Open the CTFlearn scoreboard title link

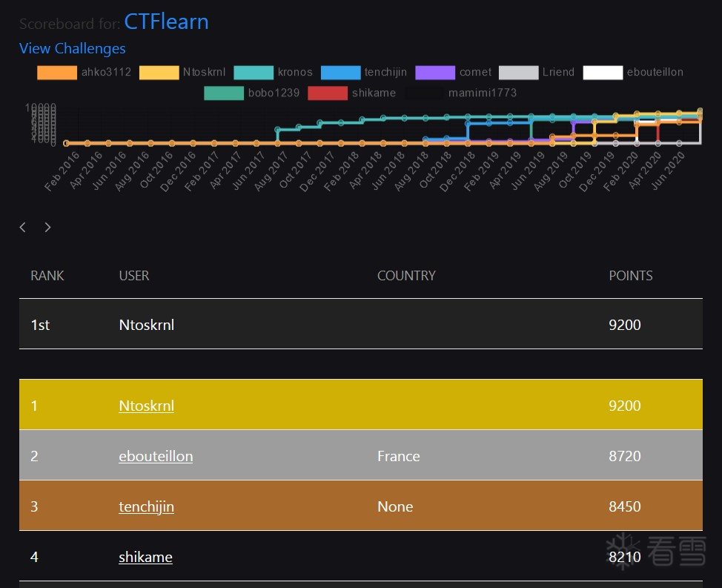tap(166, 22)
